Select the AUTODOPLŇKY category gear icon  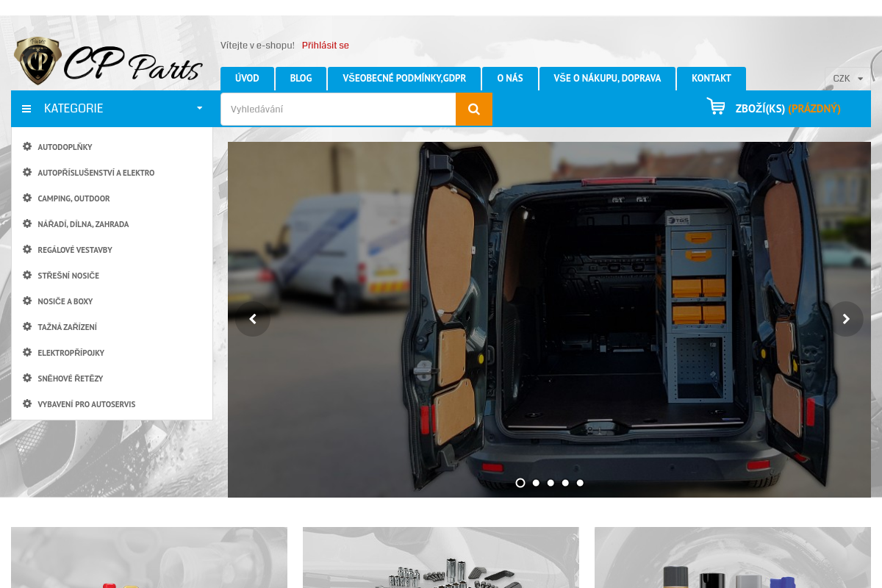[x=27, y=146]
